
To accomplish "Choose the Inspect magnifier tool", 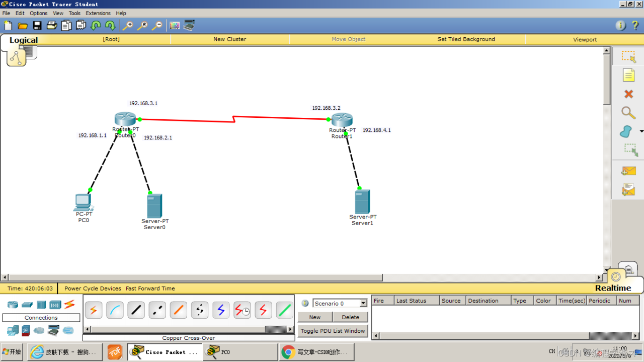I will pyautogui.click(x=628, y=113).
